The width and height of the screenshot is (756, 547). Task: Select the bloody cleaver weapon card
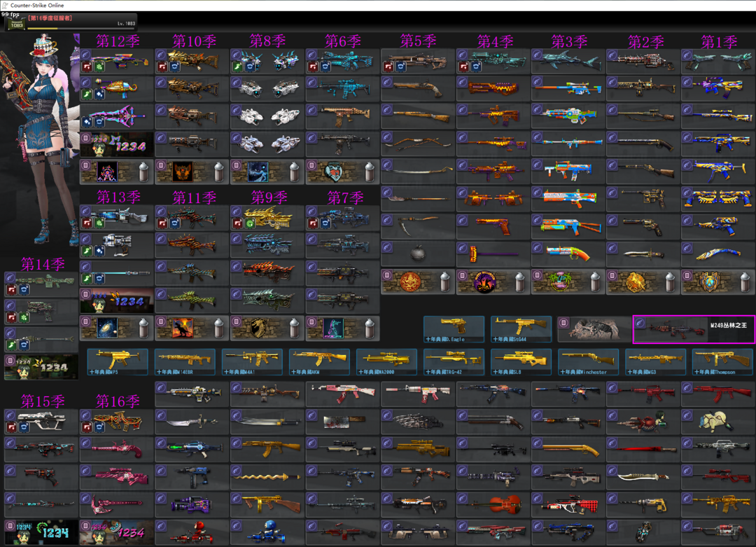pyautogui.click(x=342, y=421)
